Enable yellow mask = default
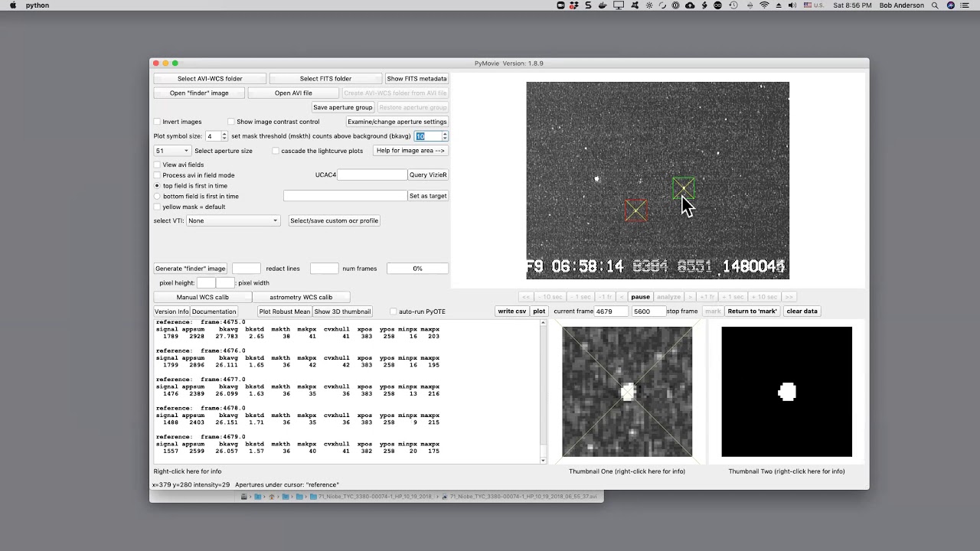This screenshot has width=980, height=551. [157, 207]
